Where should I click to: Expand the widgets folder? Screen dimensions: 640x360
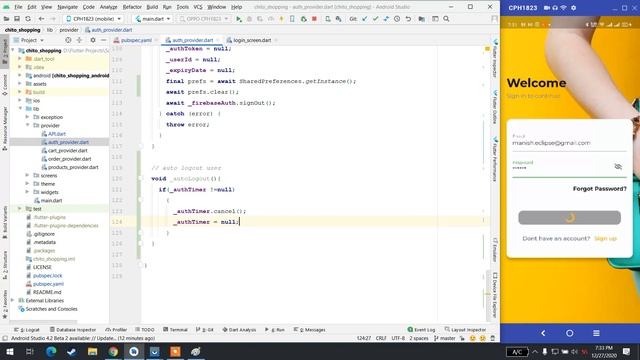(x=27, y=192)
